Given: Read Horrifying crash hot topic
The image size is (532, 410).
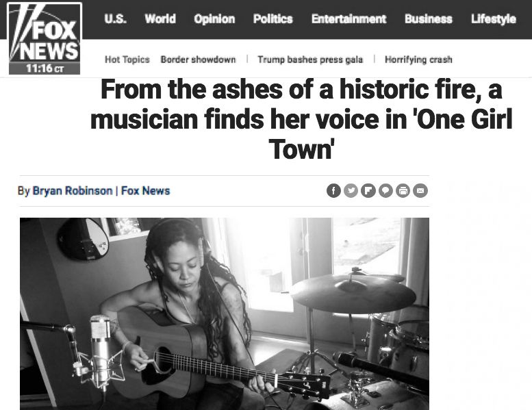Looking at the screenshot, I should coord(418,60).
